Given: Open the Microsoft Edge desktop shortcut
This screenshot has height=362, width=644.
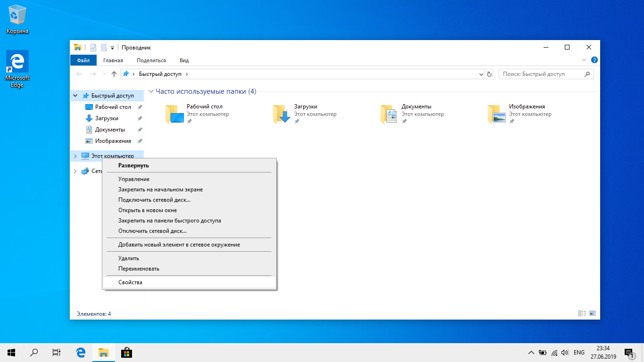Looking at the screenshot, I should [x=17, y=69].
